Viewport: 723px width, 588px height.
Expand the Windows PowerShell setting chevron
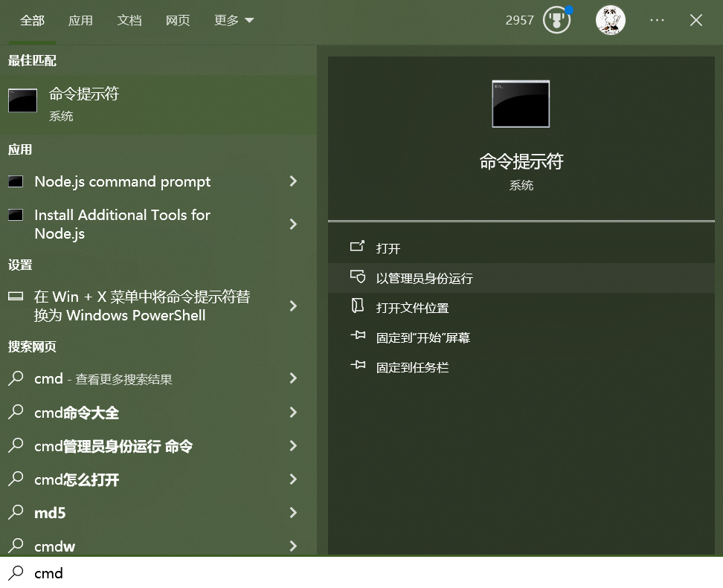(293, 306)
